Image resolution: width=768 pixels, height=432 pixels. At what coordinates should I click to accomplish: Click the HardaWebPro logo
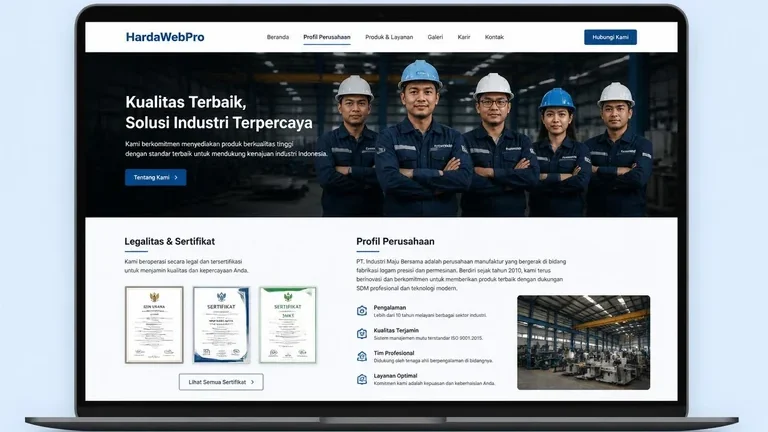click(165, 37)
